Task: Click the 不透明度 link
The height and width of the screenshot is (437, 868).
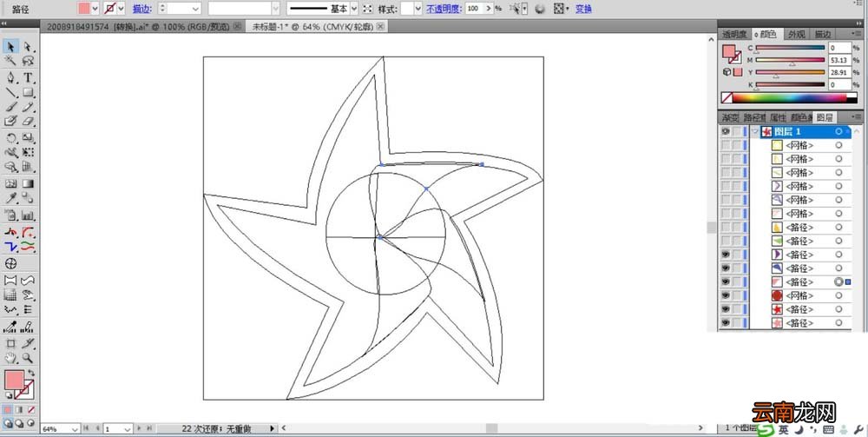Action: 444,9
